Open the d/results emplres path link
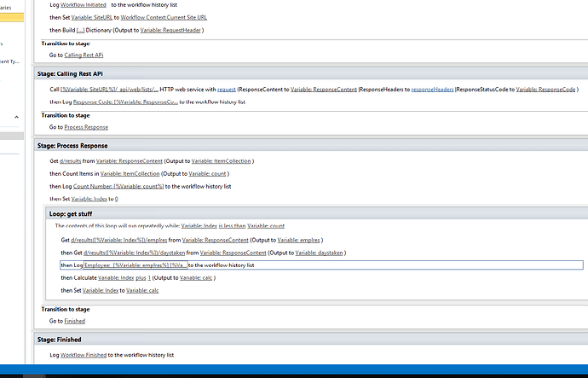This screenshot has height=378, width=588. pyautogui.click(x=118, y=240)
